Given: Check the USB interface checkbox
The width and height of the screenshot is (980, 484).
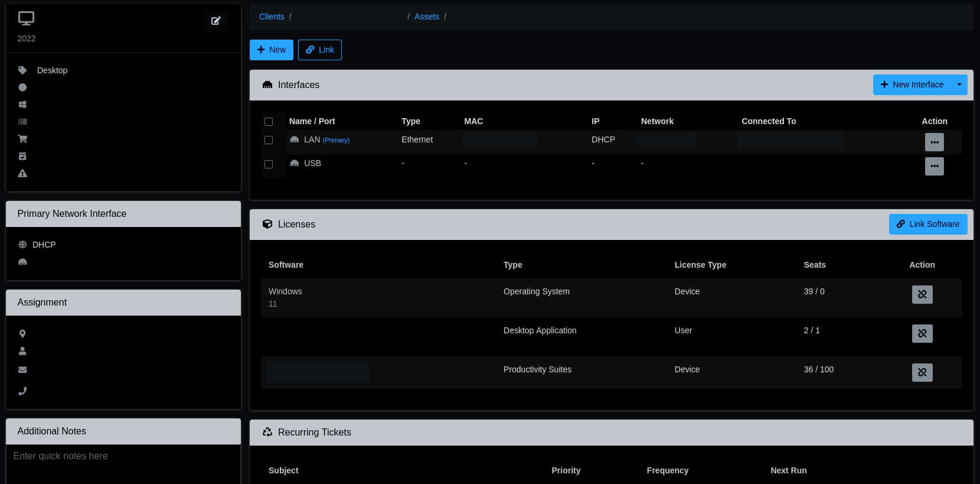Looking at the screenshot, I should click(269, 164).
